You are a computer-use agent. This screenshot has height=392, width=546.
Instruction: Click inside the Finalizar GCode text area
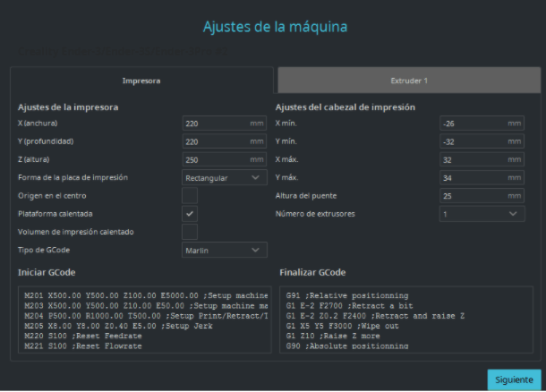tap(405, 320)
